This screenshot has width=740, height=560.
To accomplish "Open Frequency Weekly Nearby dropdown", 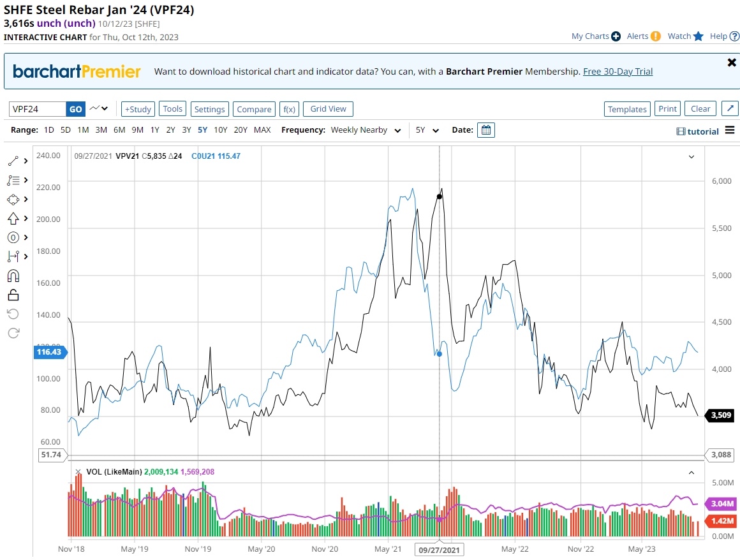I will (x=366, y=130).
